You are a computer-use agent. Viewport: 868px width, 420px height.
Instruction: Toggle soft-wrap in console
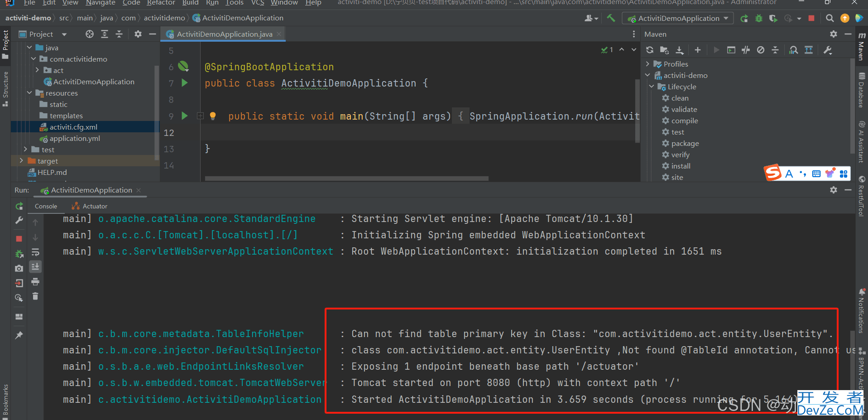coord(35,252)
